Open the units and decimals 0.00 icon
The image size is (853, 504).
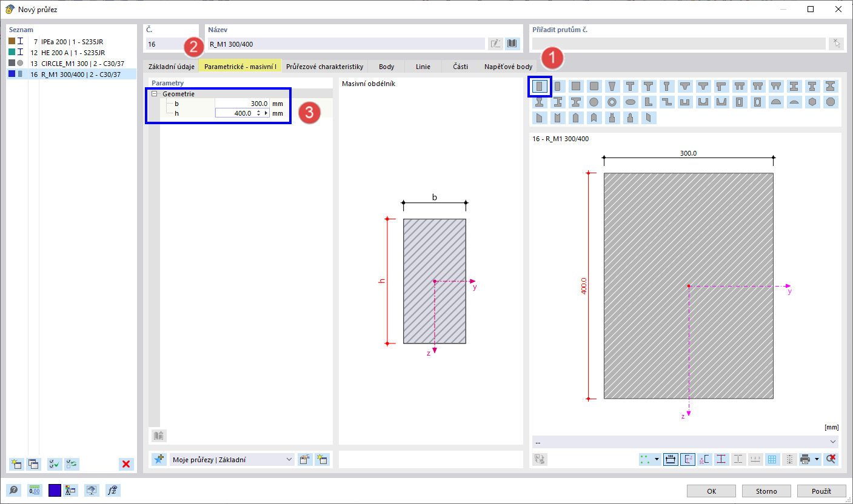click(x=34, y=490)
